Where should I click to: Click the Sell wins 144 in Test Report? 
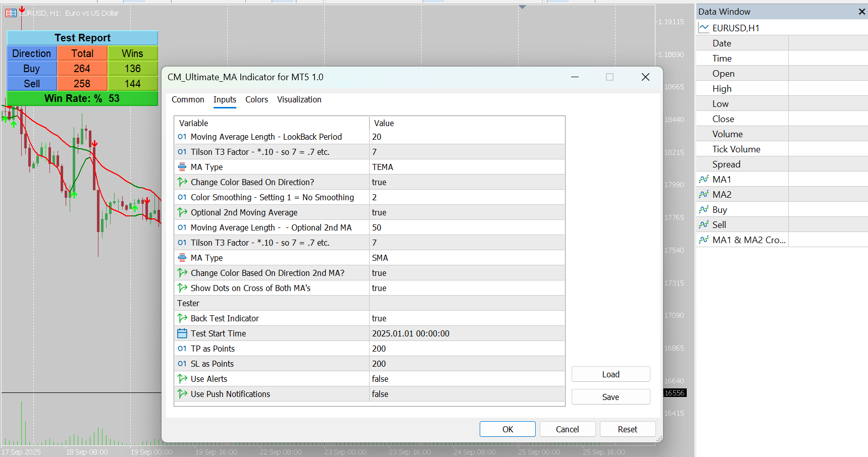click(x=133, y=83)
